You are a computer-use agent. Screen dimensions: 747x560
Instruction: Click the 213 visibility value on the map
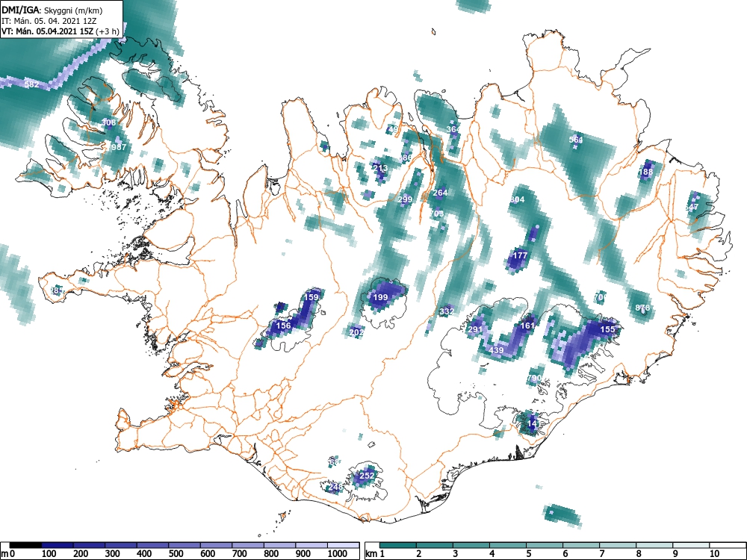(x=380, y=168)
